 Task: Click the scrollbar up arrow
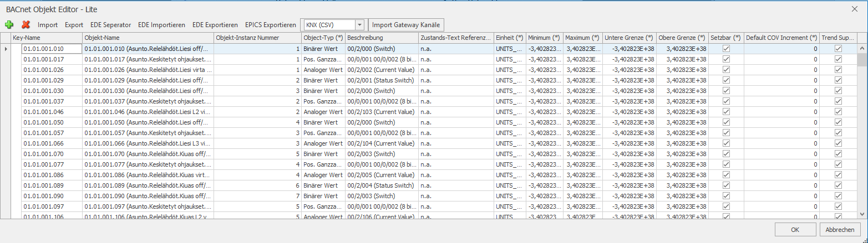click(862, 48)
